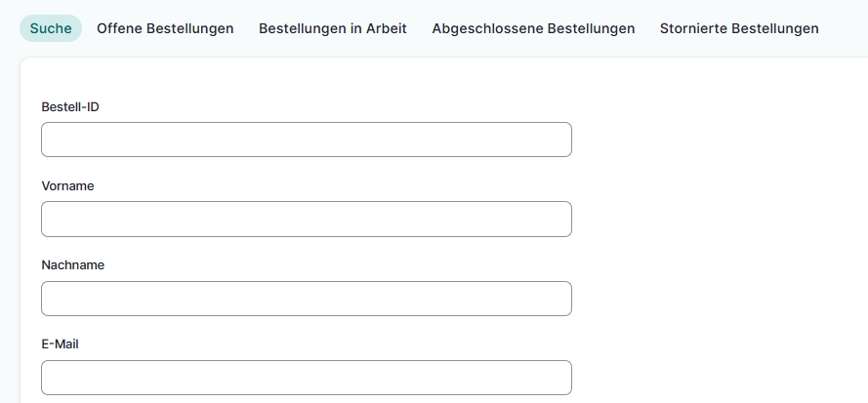Screen dimensions: 868x403
Task: Activate the highlighted Suche search tab
Action: [x=51, y=28]
